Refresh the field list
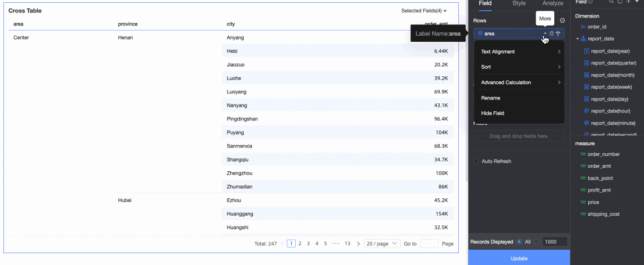 (x=619, y=2)
